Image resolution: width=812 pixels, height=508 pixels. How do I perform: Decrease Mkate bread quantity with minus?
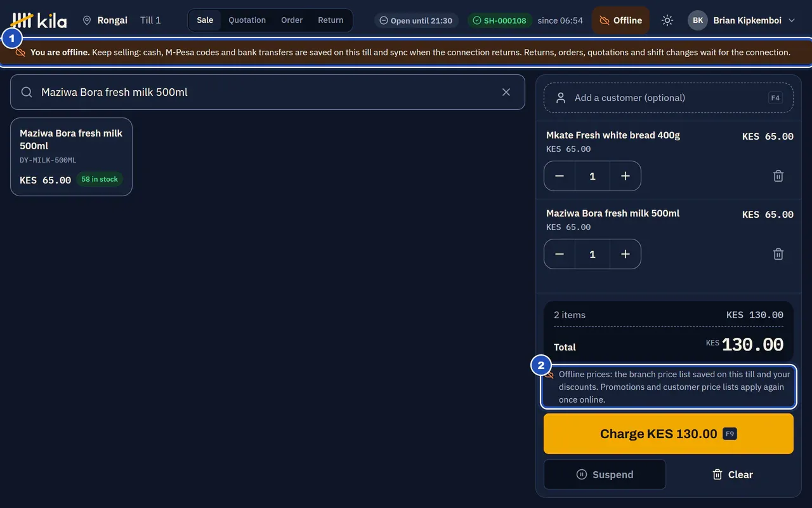pos(560,176)
